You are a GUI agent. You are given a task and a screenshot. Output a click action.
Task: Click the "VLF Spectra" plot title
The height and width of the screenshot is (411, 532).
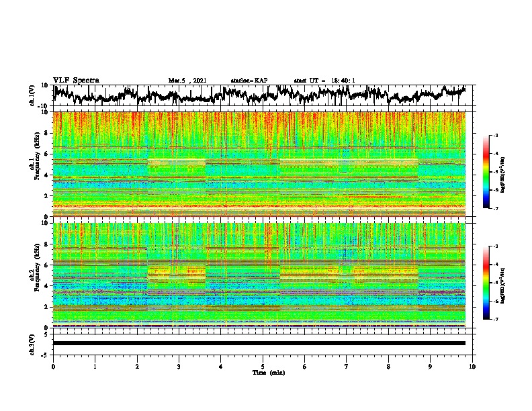[76, 81]
